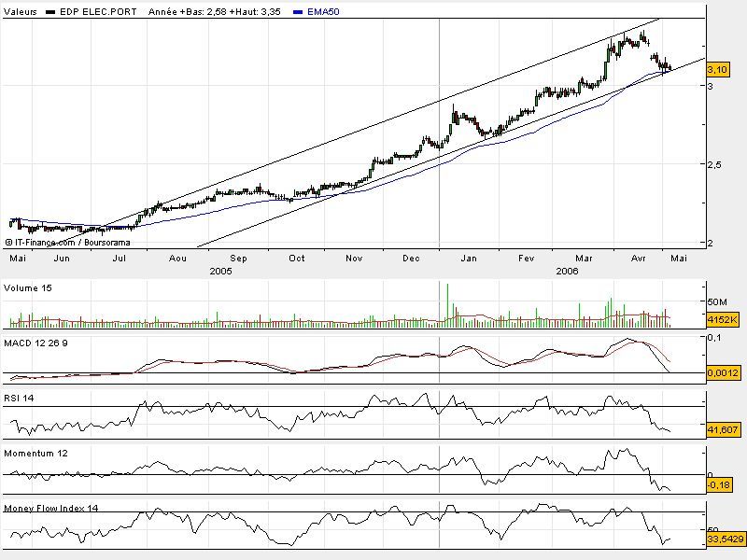The height and width of the screenshot is (560, 747).
Task: Click the "50M" volume axis label
Action: point(717,301)
